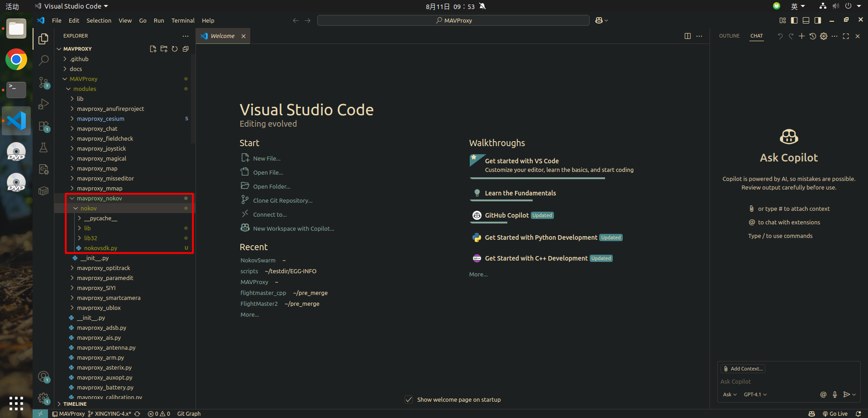
Task: Open the Help menu
Action: [208, 20]
